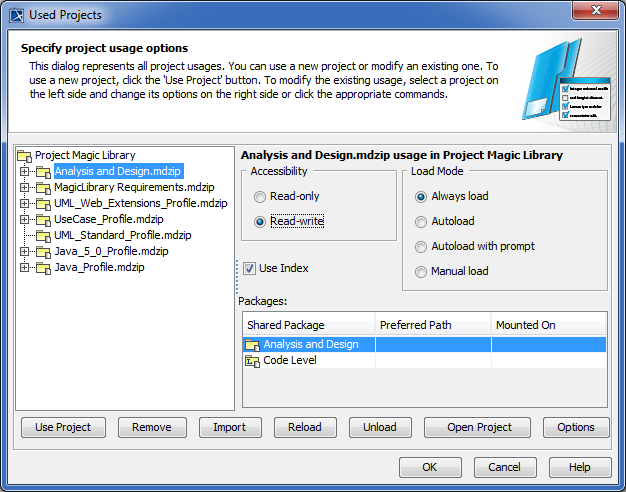Viewport: 626px width, 492px height.
Task: Confirm with the OK button
Action: (430, 467)
